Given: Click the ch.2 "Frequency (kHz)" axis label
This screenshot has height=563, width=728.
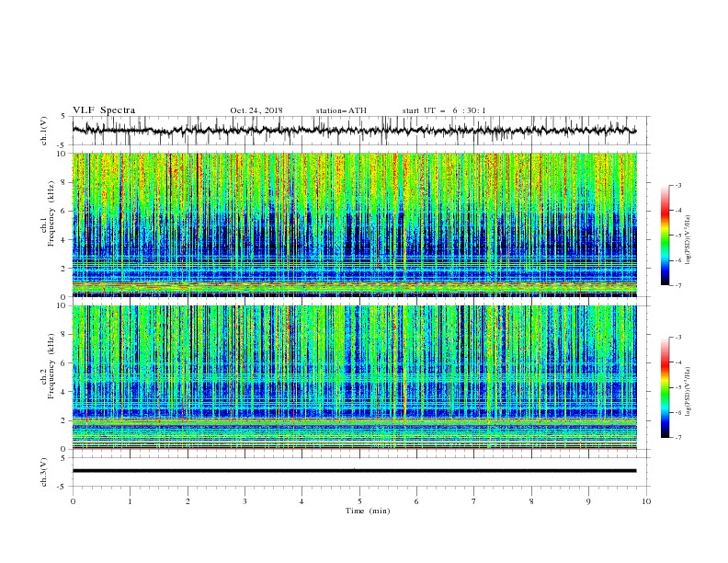Looking at the screenshot, I should click(52, 364).
